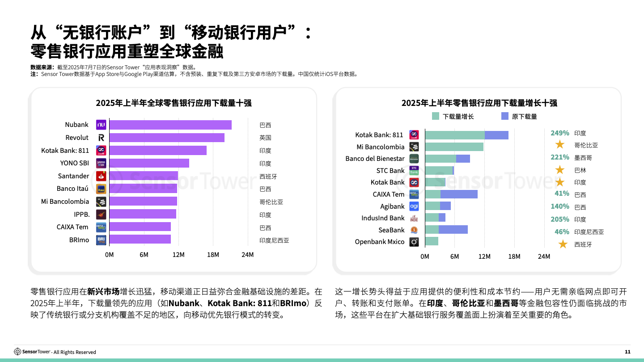
Task: Click the Banco del Bienestar logo
Action: coord(414,159)
